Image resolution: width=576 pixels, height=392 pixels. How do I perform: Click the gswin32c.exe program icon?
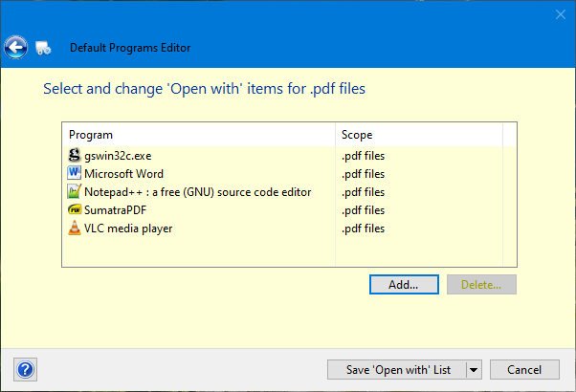click(x=75, y=156)
